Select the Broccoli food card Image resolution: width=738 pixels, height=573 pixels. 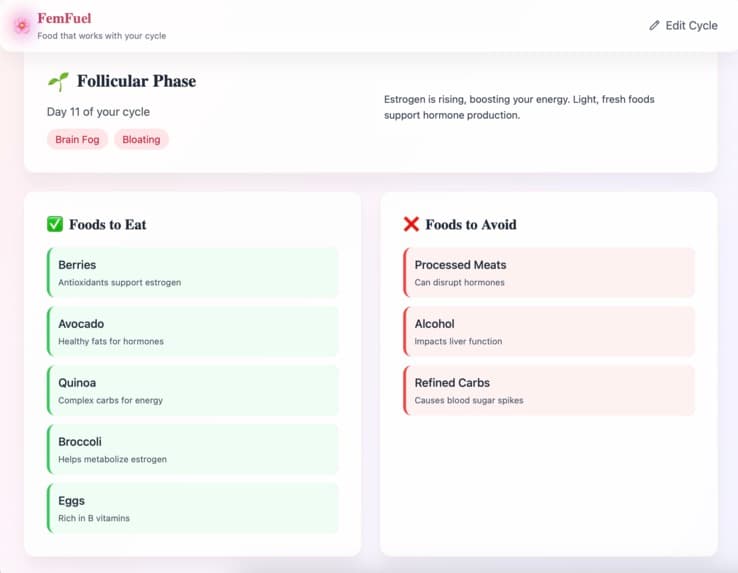point(193,449)
